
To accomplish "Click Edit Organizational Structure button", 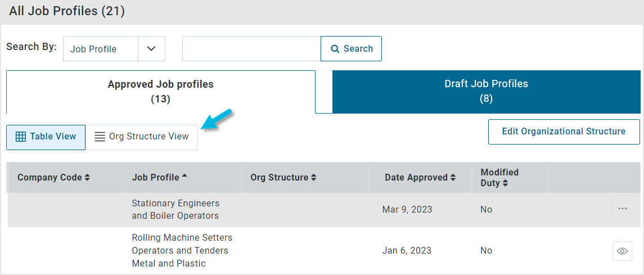I will click(564, 132).
